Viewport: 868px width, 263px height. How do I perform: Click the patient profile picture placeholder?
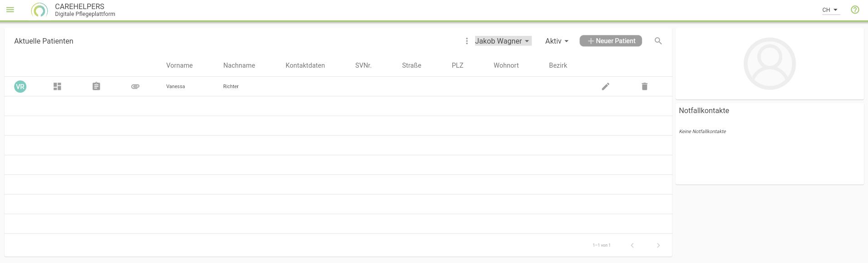770,64
